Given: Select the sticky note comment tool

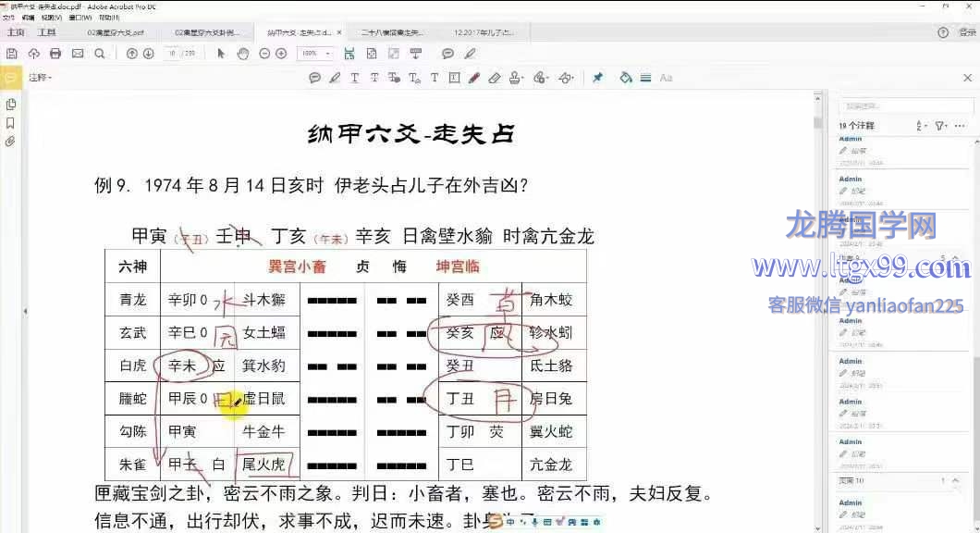Looking at the screenshot, I should point(314,78).
